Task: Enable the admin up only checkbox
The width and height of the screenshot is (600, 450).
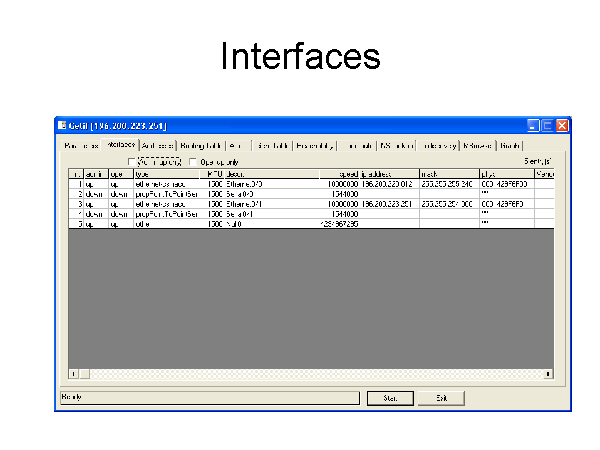Action: tap(131, 161)
